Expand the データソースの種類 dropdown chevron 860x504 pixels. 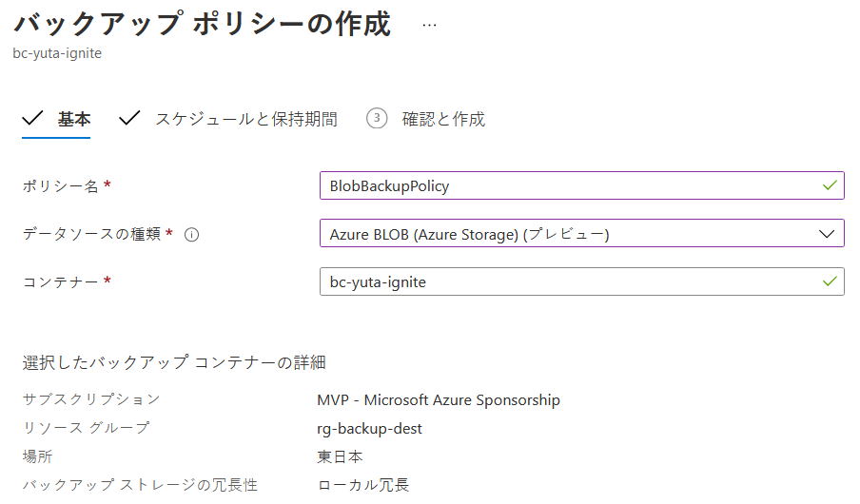coord(827,234)
